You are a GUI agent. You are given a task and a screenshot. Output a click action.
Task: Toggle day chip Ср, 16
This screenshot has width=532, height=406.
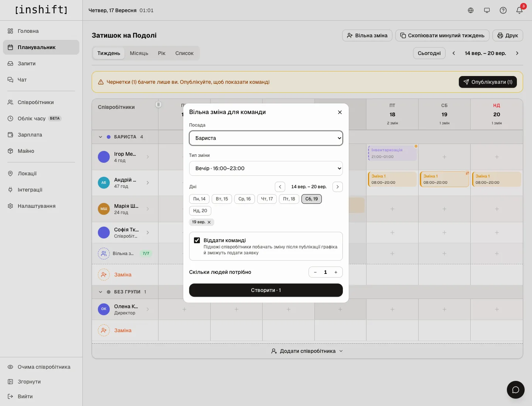coord(245,199)
